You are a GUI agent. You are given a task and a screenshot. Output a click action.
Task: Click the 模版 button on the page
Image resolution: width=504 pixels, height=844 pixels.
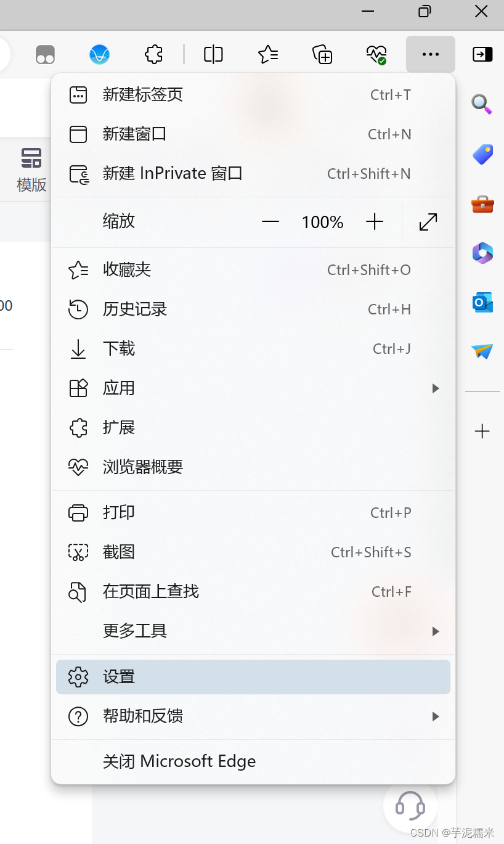pyautogui.click(x=31, y=170)
